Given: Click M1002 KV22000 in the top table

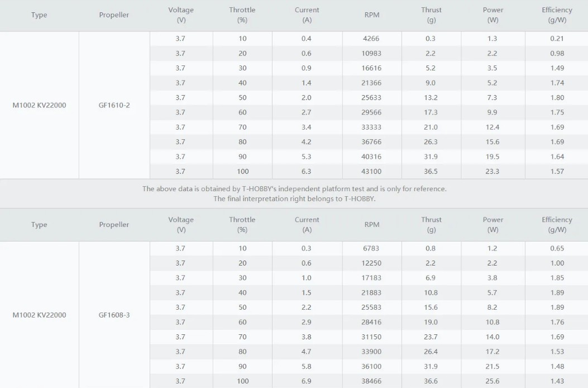Looking at the screenshot, I should click(x=40, y=105).
